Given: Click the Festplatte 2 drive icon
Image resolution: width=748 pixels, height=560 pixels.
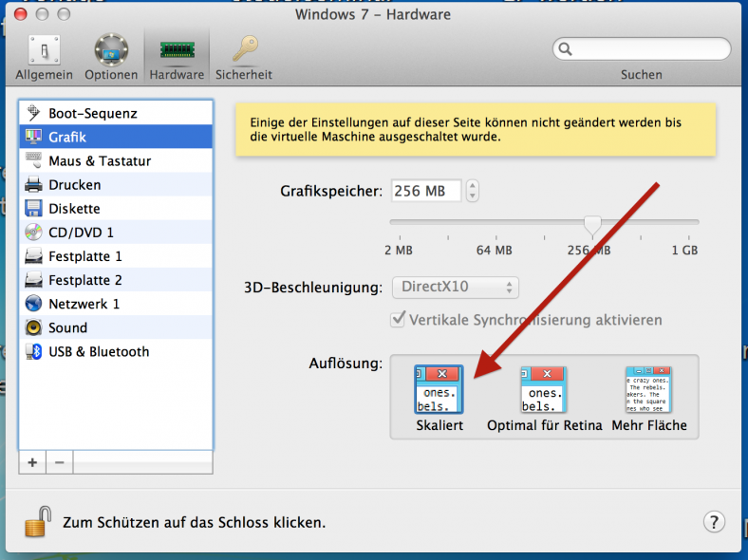Looking at the screenshot, I should 33,280.
